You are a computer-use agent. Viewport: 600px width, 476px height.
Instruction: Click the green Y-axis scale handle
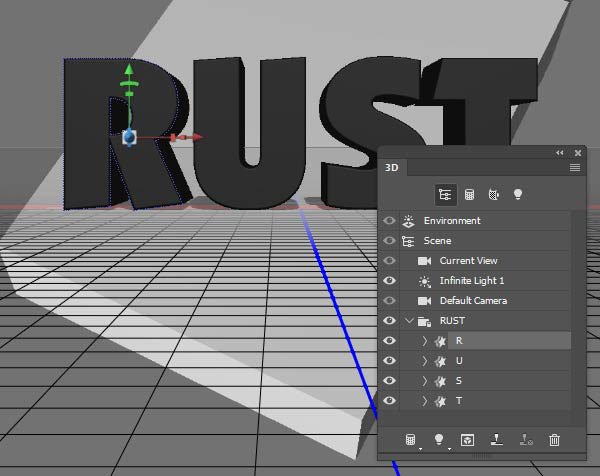click(x=129, y=94)
